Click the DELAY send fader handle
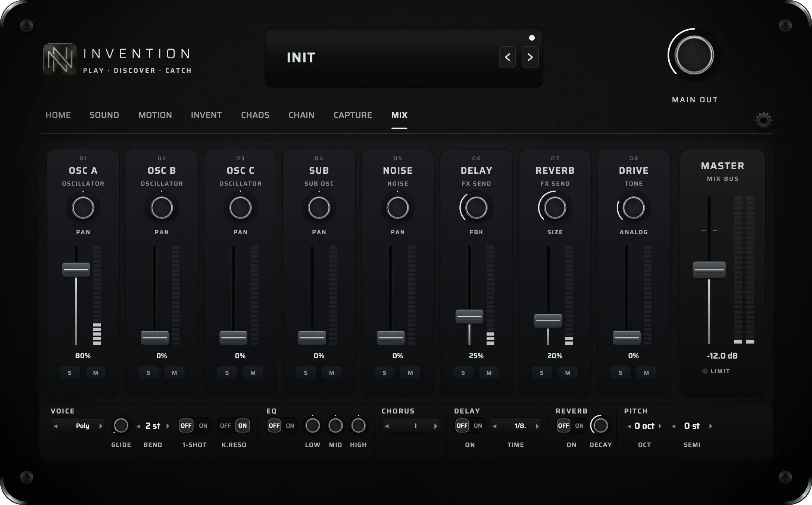The height and width of the screenshot is (505, 812). tap(469, 316)
